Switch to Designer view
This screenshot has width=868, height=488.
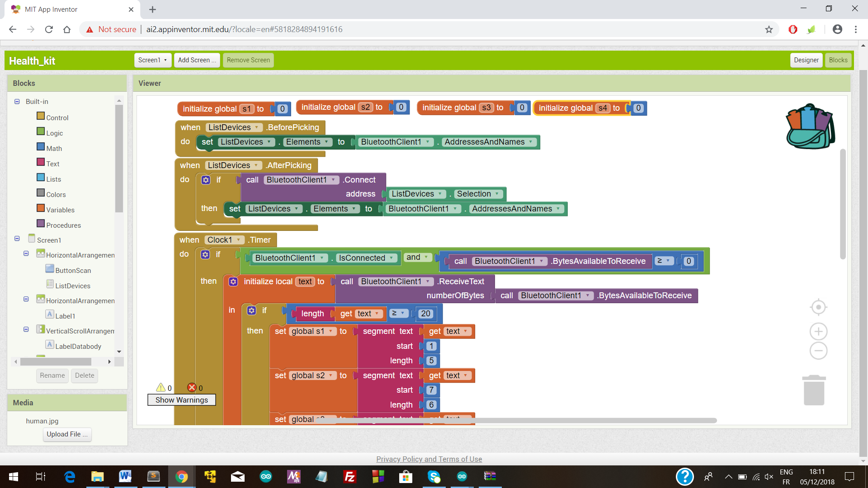(x=806, y=60)
